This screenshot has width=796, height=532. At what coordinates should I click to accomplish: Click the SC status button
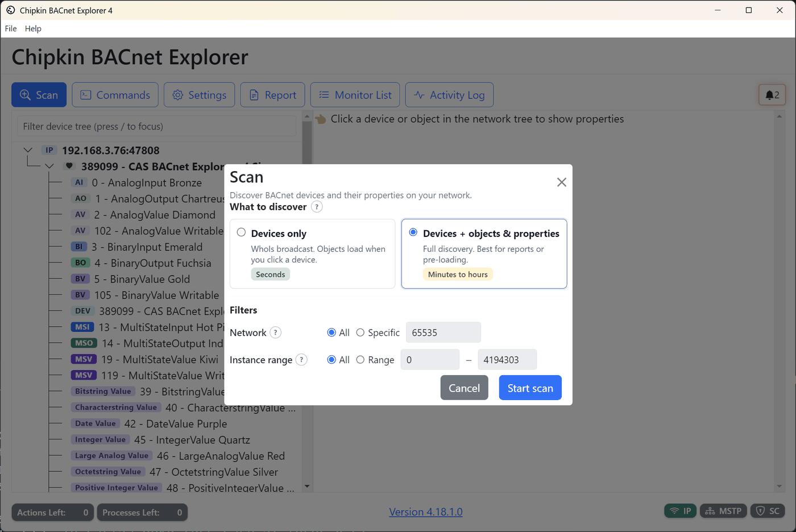point(768,511)
